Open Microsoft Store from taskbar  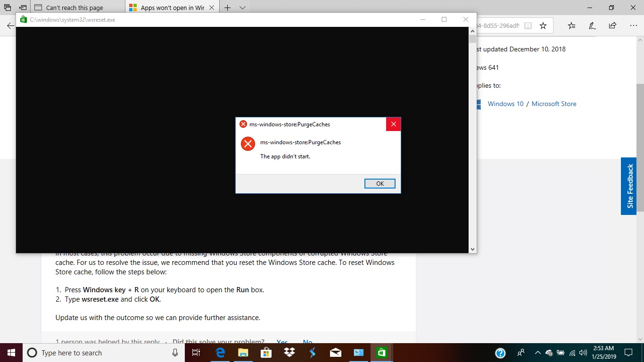click(x=266, y=353)
